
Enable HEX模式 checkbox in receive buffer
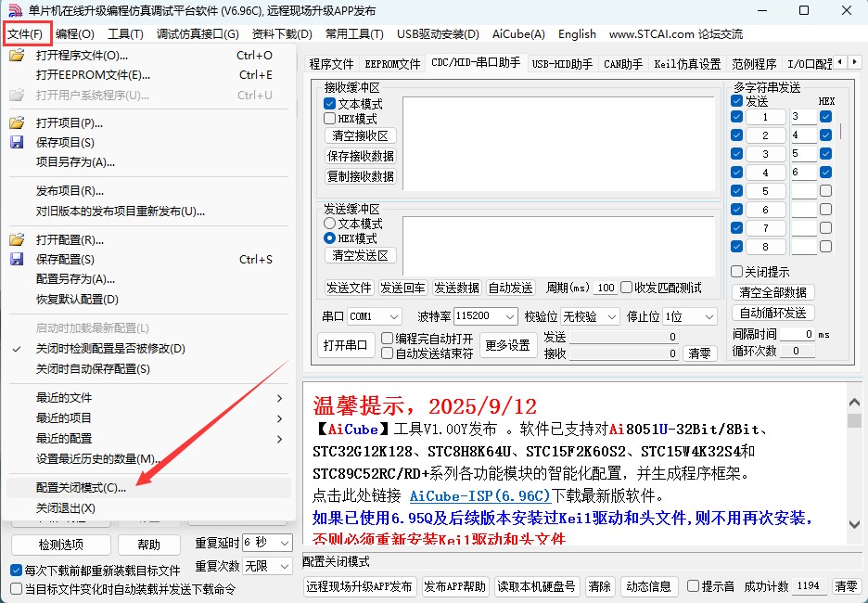[329, 119]
